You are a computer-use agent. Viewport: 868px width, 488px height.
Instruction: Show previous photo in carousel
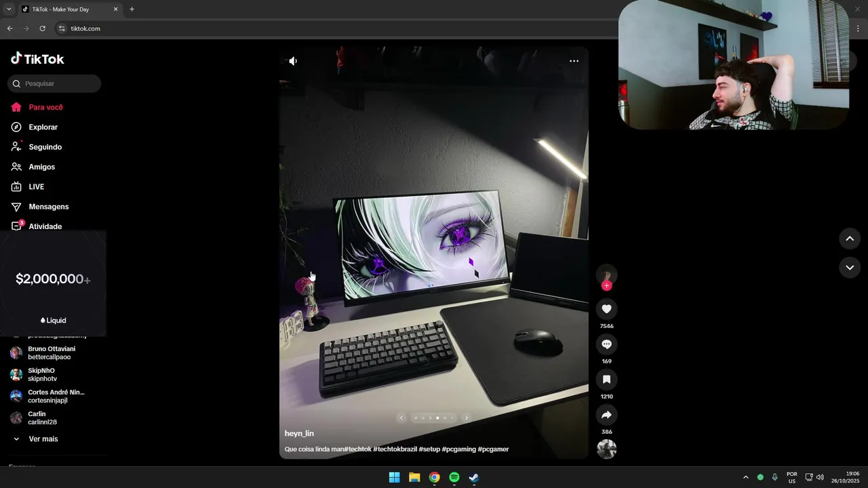401,418
